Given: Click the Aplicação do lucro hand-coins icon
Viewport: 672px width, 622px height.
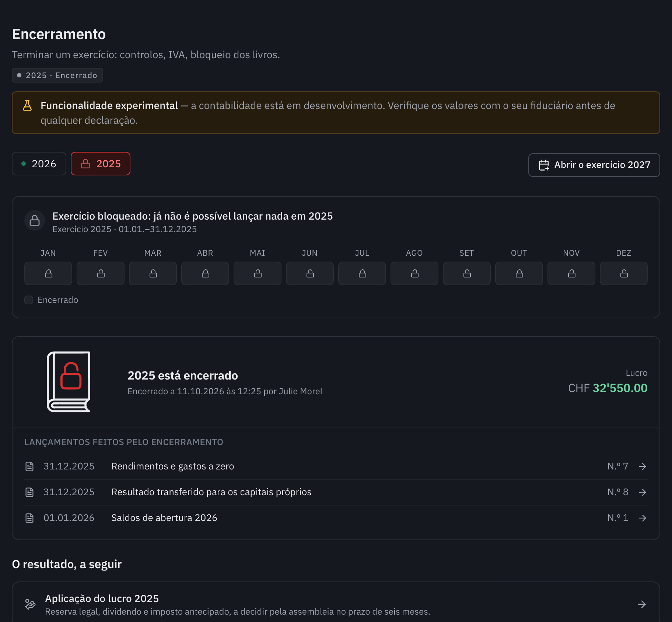Looking at the screenshot, I should click(30, 604).
